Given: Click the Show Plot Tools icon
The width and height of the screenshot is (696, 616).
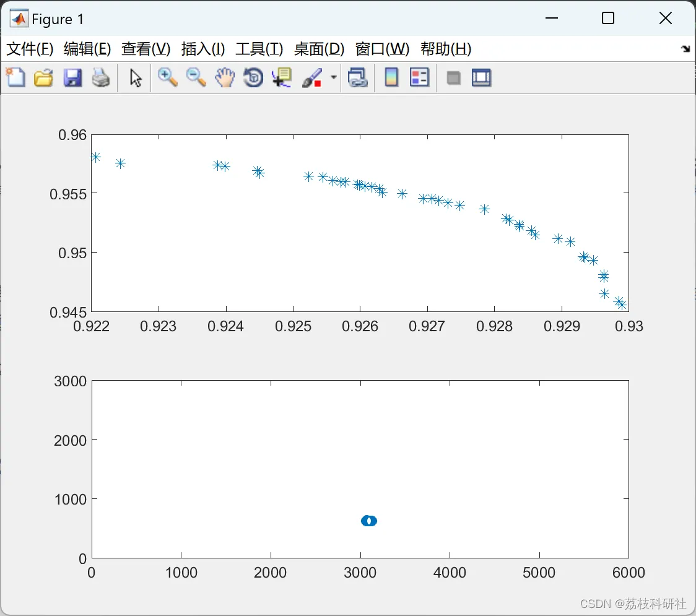Looking at the screenshot, I should pos(481,77).
